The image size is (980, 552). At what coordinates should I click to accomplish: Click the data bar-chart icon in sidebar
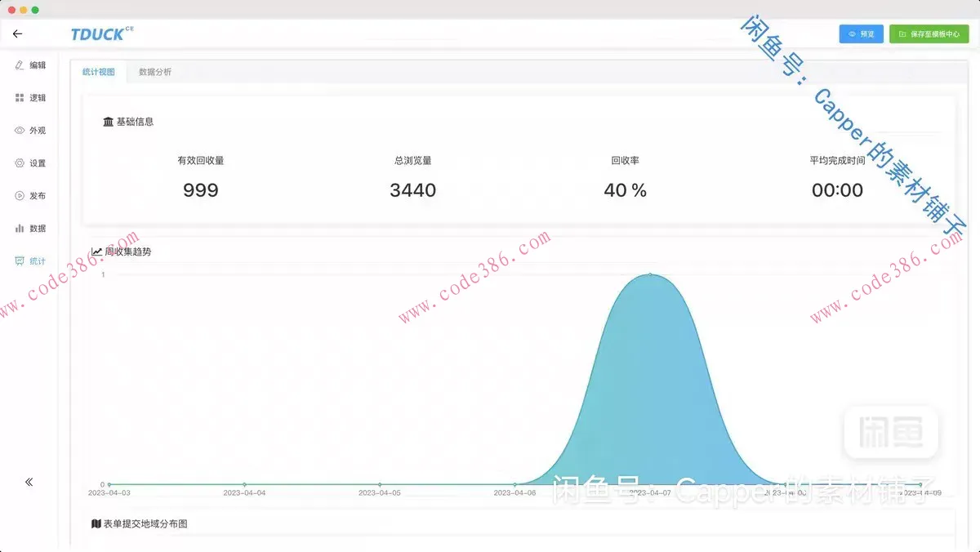[20, 228]
